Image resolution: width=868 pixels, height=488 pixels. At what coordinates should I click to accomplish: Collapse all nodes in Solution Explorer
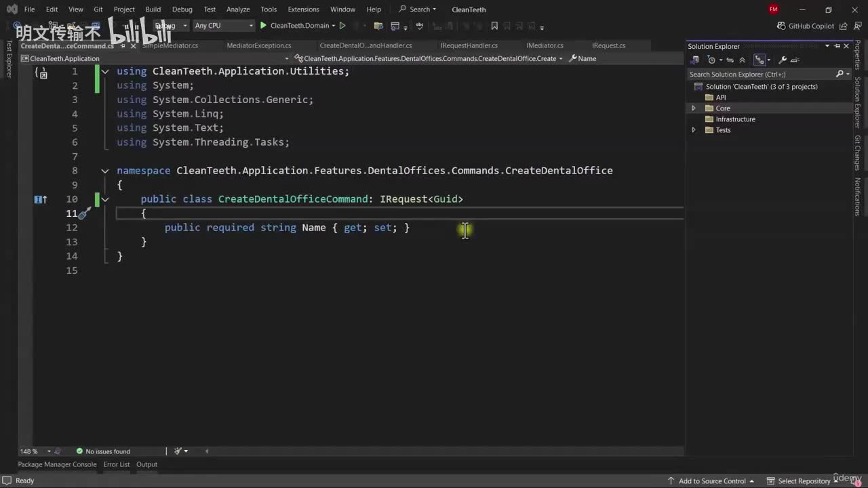coord(743,60)
